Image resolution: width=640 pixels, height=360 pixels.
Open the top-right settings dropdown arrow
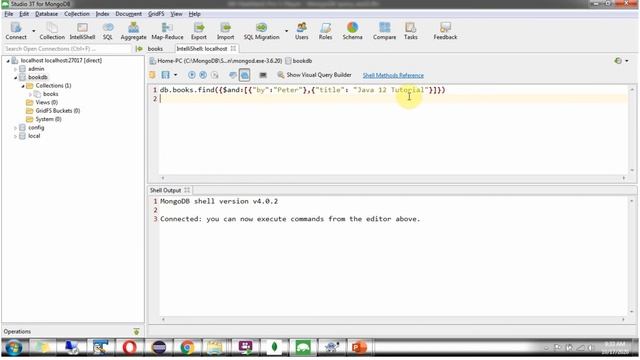pyautogui.click(x=627, y=61)
